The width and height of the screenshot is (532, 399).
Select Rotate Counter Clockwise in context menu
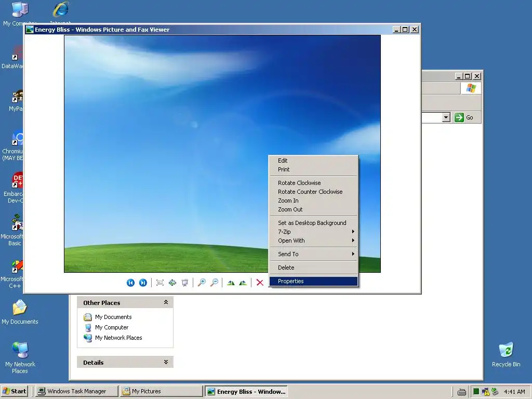pyautogui.click(x=313, y=192)
